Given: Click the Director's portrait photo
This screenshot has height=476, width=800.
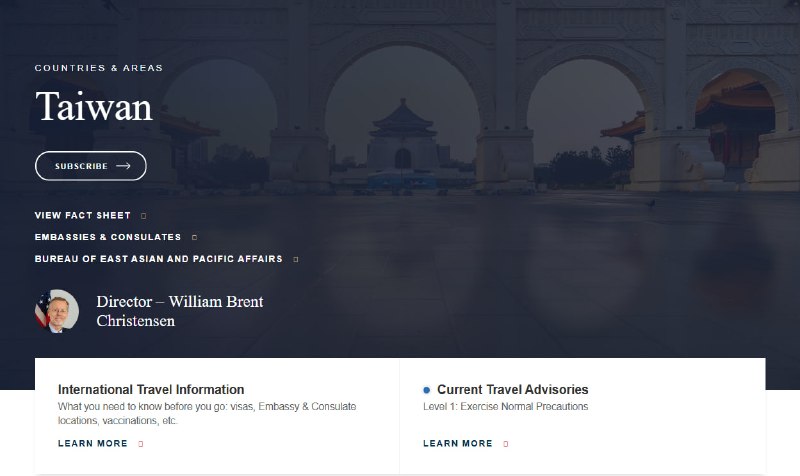Looking at the screenshot, I should point(56,311).
